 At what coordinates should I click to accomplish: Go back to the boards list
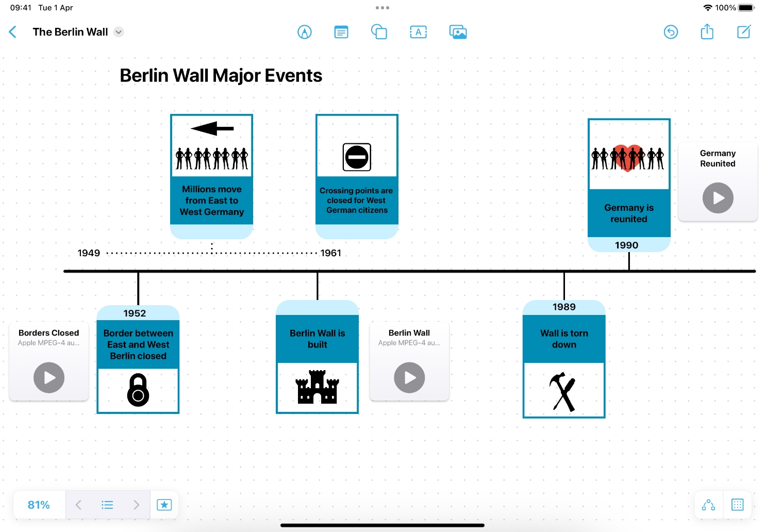click(13, 32)
